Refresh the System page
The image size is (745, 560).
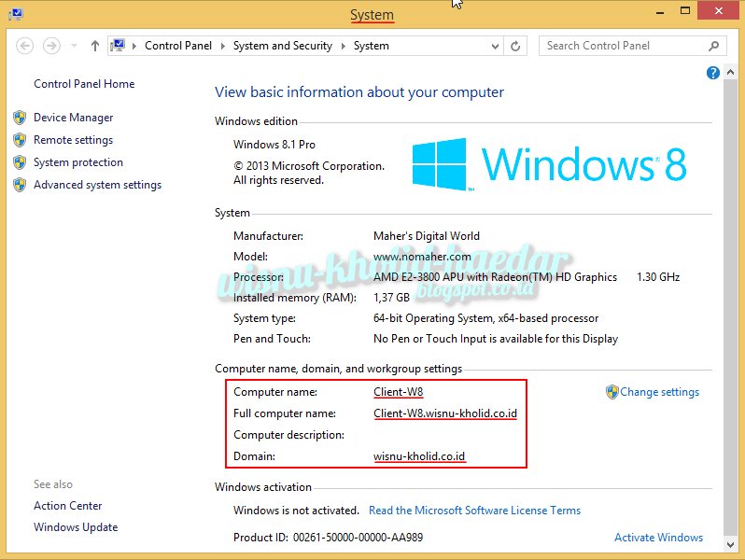point(515,46)
